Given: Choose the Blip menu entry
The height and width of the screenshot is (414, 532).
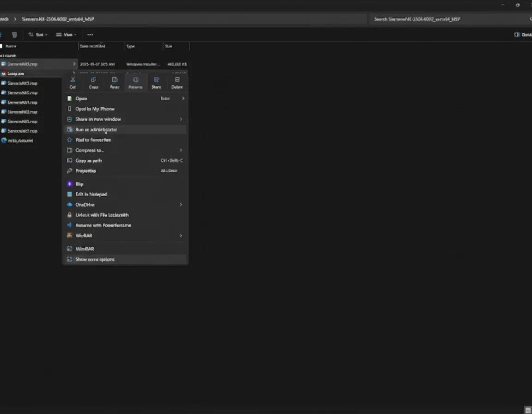Looking at the screenshot, I should click(125, 184).
